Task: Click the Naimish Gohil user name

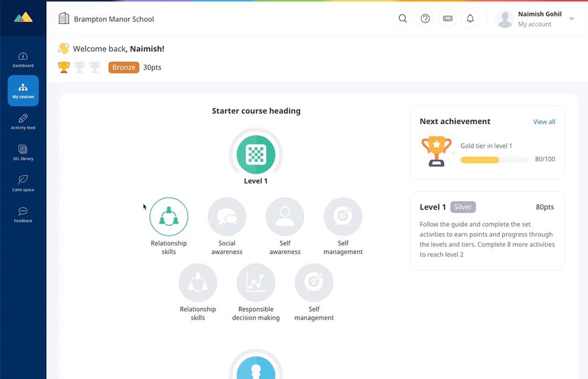Action: pyautogui.click(x=540, y=14)
